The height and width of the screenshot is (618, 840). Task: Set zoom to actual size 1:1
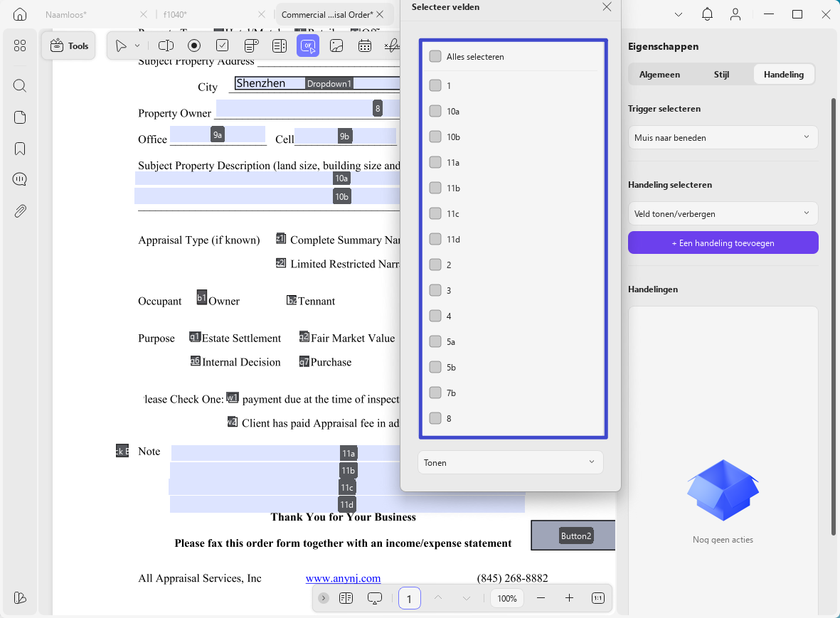598,598
